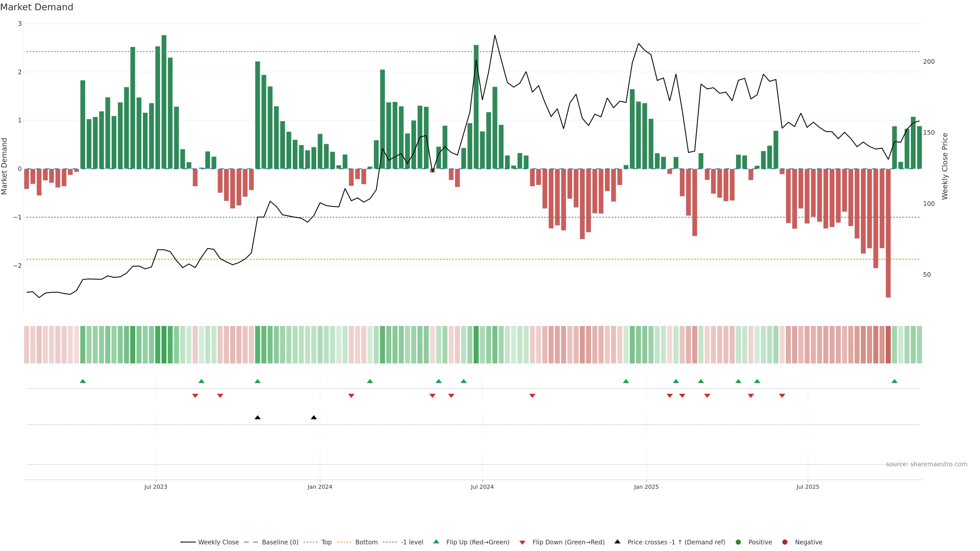Click the Jul 2024 x-axis label
Screen dimensions: 980x551
482,487
